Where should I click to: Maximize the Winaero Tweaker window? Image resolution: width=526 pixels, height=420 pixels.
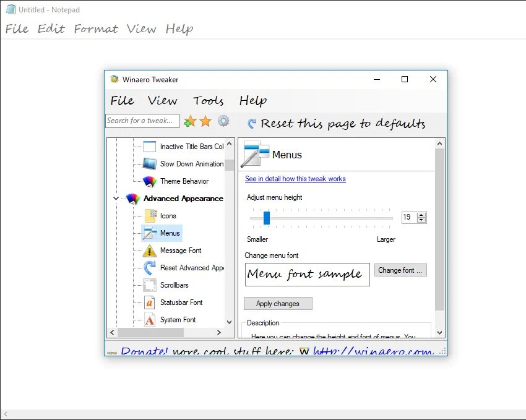405,79
